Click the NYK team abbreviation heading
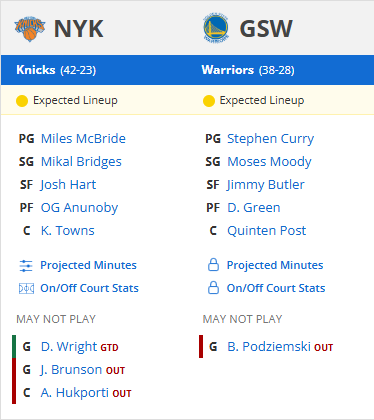Screen dimensions: 374x420 tap(79, 29)
